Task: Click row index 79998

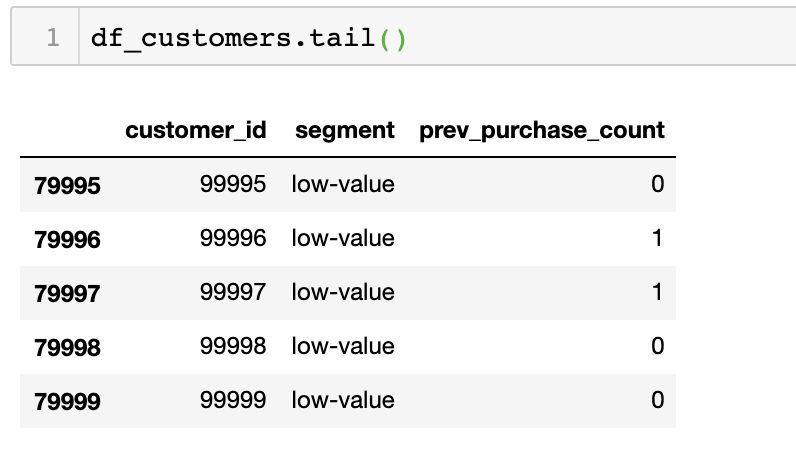Action: point(67,347)
